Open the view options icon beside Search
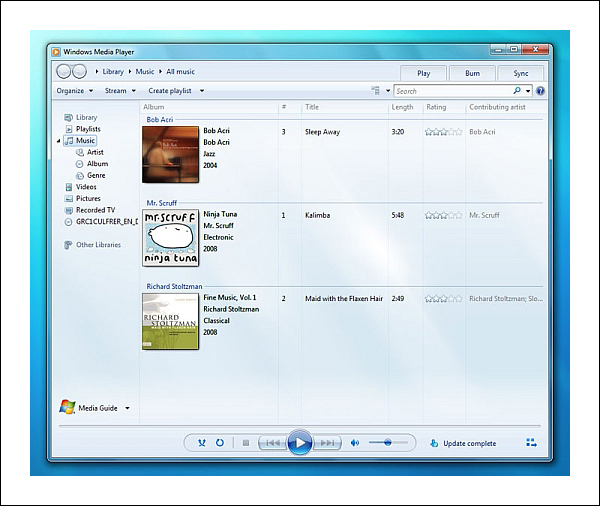 coord(376,91)
